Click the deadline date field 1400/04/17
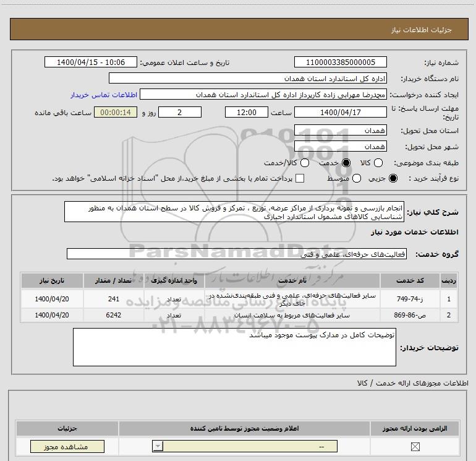 (x=340, y=113)
